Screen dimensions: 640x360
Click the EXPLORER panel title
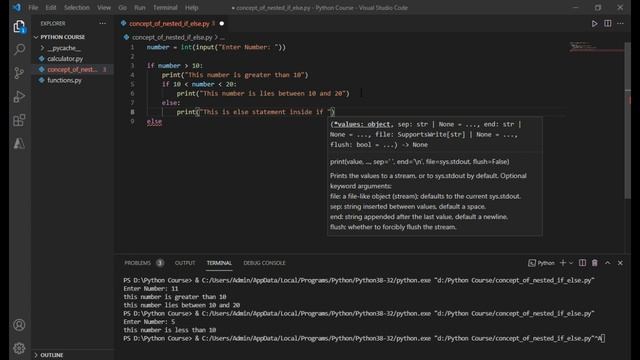53,24
